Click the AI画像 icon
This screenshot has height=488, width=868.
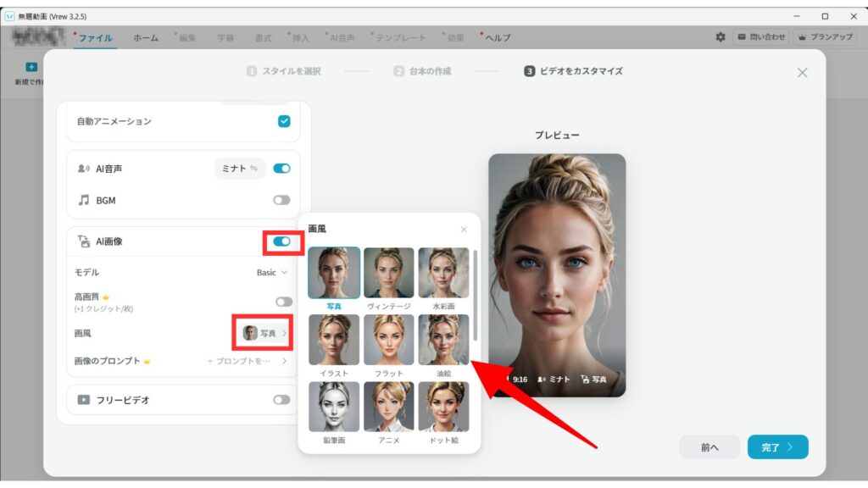[83, 242]
